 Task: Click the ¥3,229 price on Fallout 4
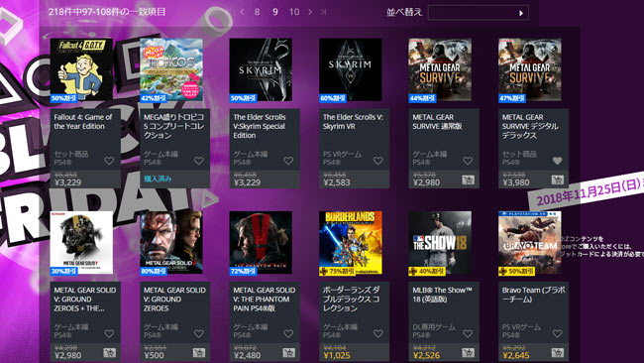click(x=67, y=182)
